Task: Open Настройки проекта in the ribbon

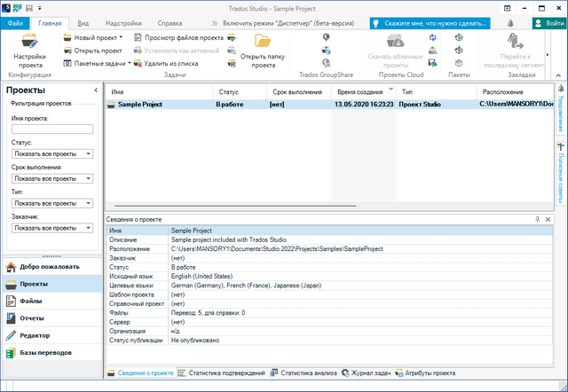Action: (x=35, y=50)
